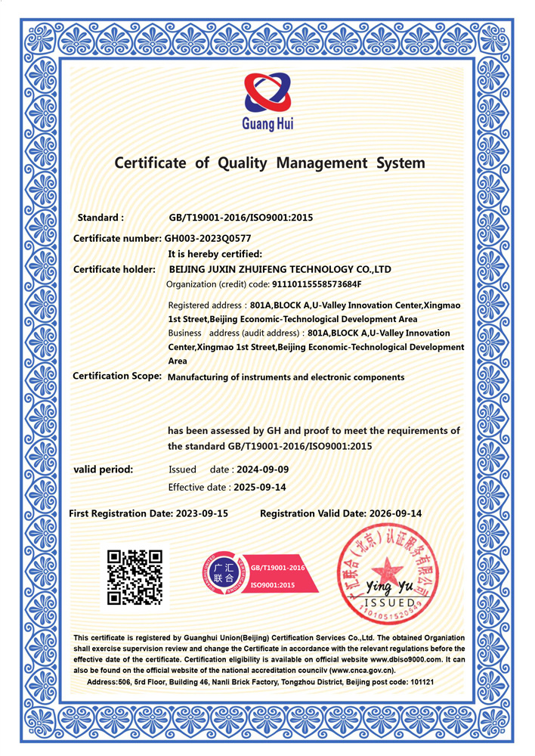Click the "Ying Yu" signature on stamp
This screenshot has width=535, height=756.
[389, 587]
